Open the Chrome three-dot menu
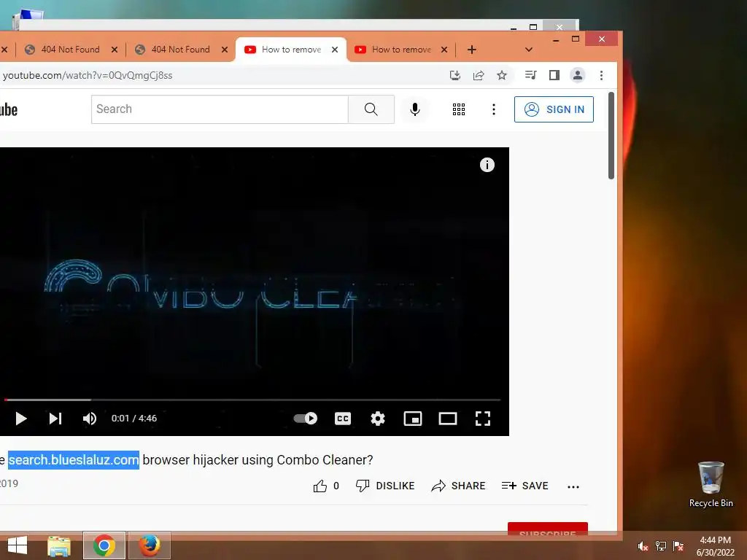Viewport: 747px width, 560px height. pyautogui.click(x=601, y=75)
